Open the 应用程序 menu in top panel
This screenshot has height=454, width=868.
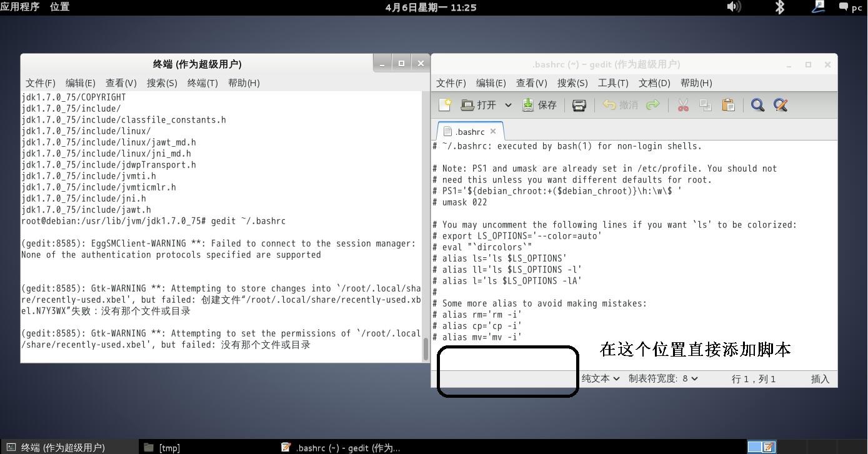20,7
